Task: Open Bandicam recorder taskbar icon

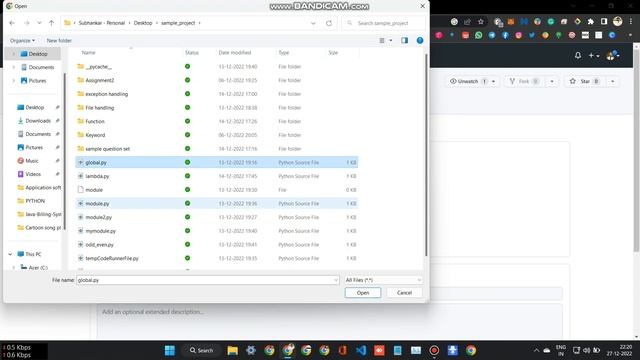Action: 434,350
